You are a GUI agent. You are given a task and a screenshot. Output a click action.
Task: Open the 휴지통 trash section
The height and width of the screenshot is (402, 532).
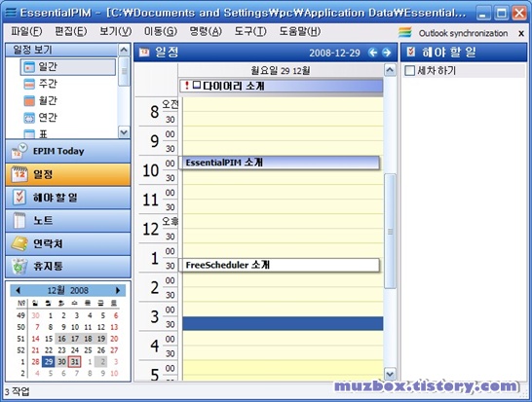(x=68, y=267)
